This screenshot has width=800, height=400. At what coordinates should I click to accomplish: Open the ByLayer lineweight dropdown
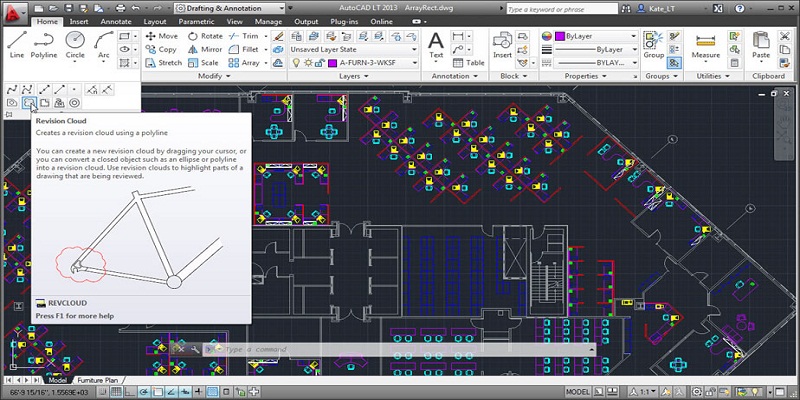pyautogui.click(x=596, y=49)
